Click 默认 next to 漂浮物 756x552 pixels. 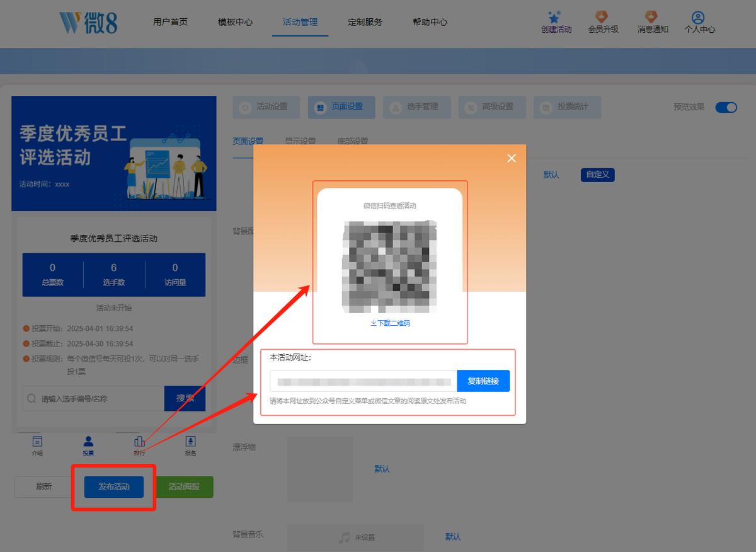click(382, 469)
